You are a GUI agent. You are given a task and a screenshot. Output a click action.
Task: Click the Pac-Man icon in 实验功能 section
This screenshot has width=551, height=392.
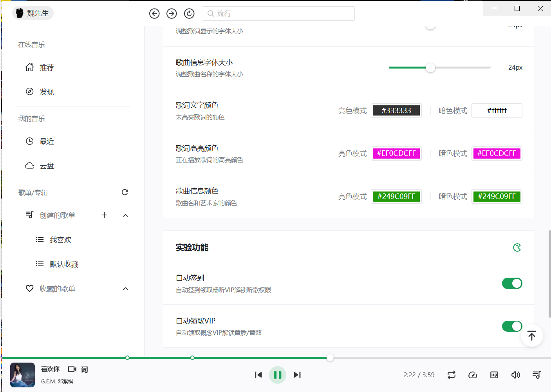point(517,247)
